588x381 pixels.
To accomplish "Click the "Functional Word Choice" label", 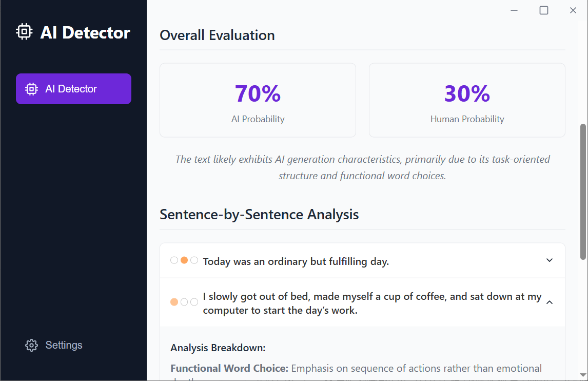I will coord(229,368).
